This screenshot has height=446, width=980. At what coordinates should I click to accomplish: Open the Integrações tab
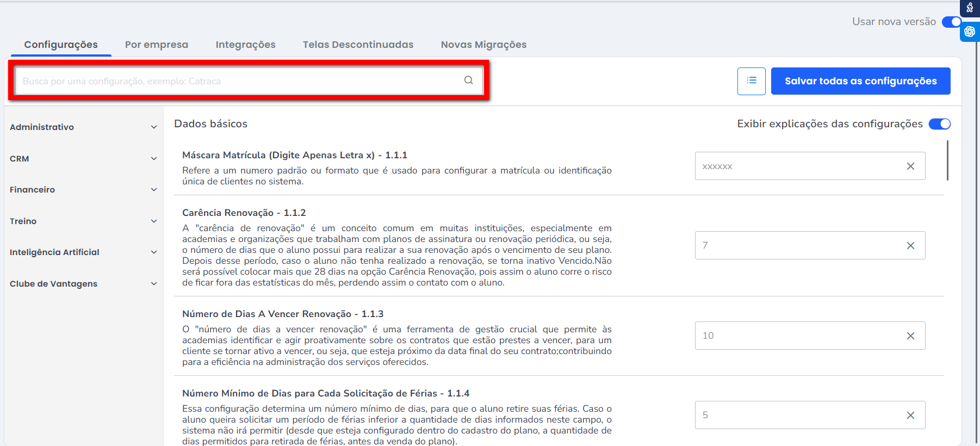click(x=245, y=45)
